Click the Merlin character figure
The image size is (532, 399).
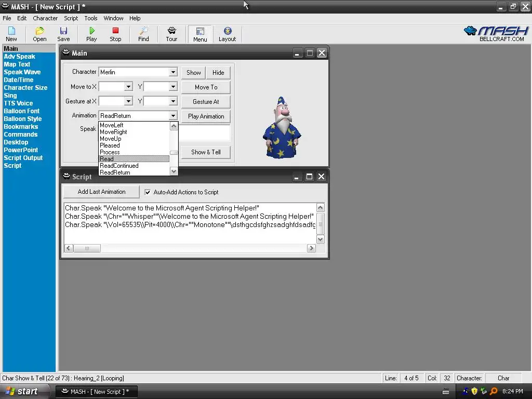[x=282, y=128]
